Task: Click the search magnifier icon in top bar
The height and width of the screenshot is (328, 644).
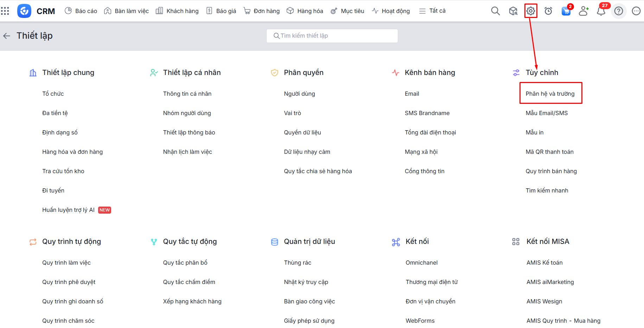Action: [x=495, y=11]
